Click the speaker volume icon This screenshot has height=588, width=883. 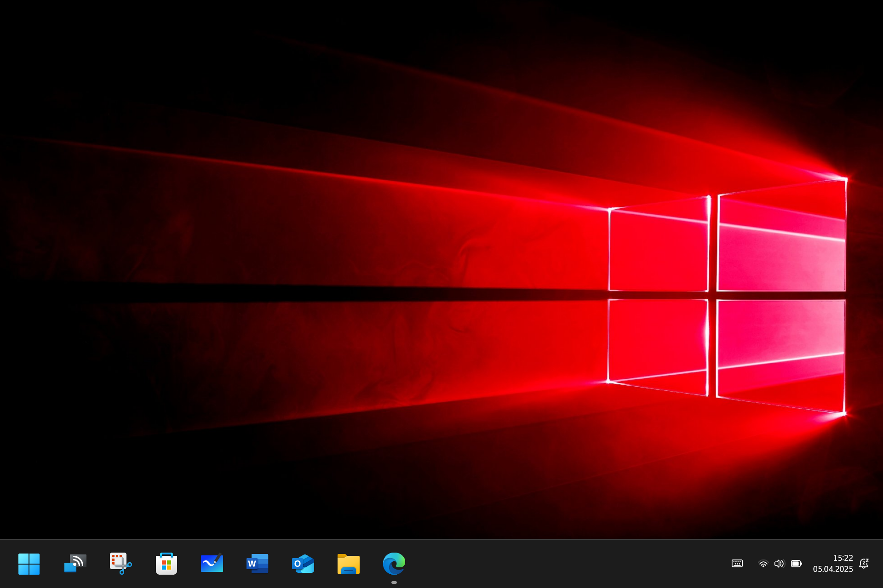(779, 564)
